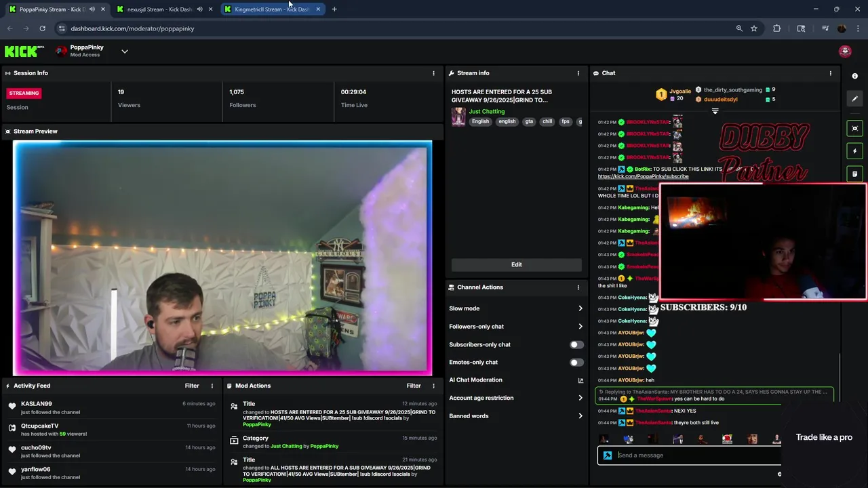Collapse the chat leaderboard arrow
Image resolution: width=868 pixels, height=488 pixels.
pyautogui.click(x=715, y=111)
